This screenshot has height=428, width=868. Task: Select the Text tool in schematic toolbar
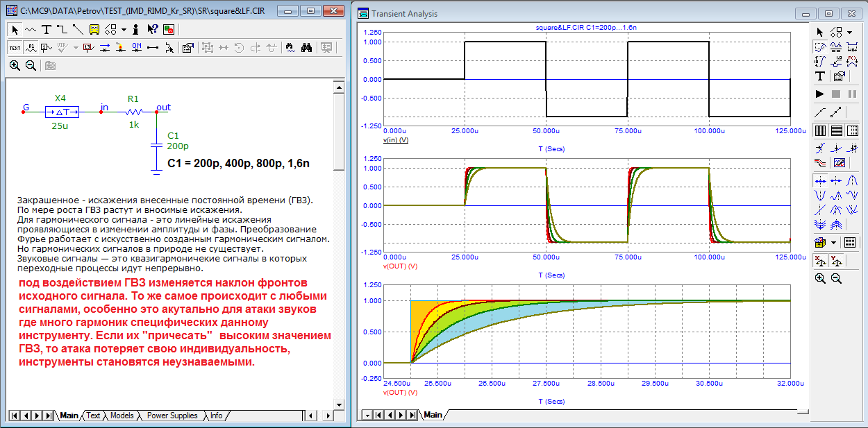(x=47, y=29)
